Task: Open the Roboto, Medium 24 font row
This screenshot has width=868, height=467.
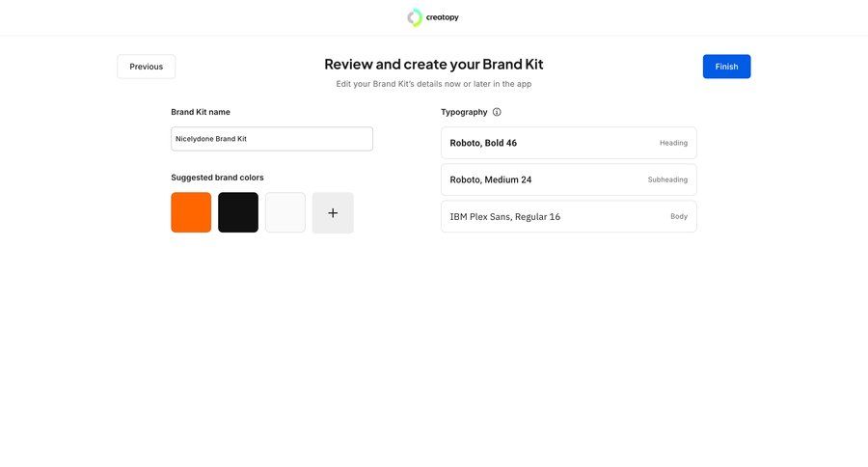Action: point(540,179)
